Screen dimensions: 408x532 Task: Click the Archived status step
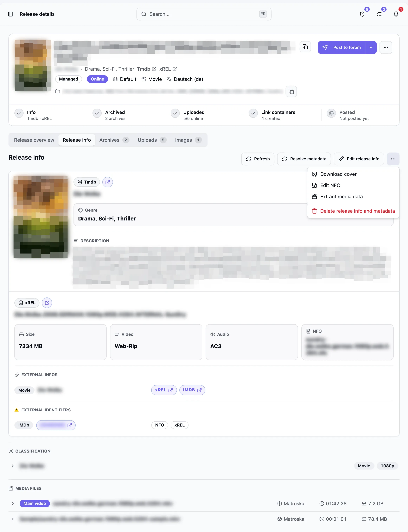[x=109, y=115]
